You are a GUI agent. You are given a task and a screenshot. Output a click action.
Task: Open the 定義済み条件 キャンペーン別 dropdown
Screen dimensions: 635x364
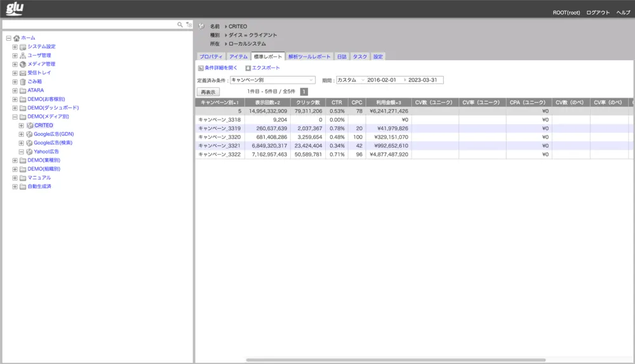[272, 81]
